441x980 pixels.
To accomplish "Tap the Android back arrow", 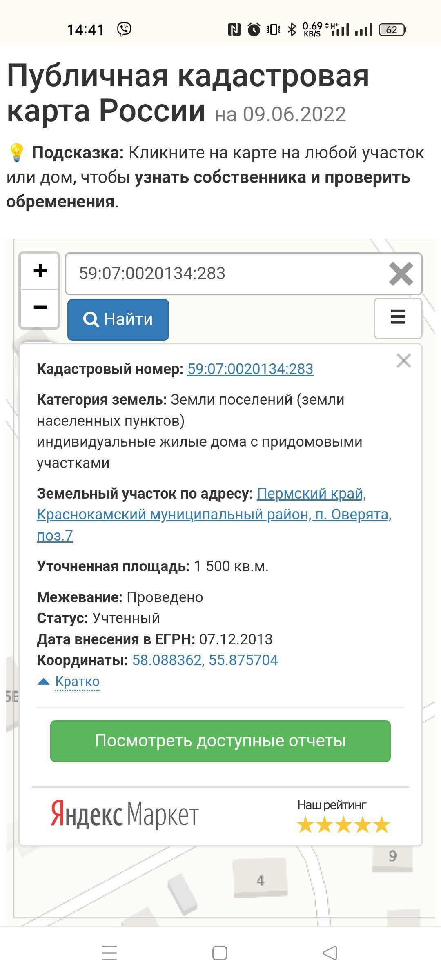I will tap(330, 953).
